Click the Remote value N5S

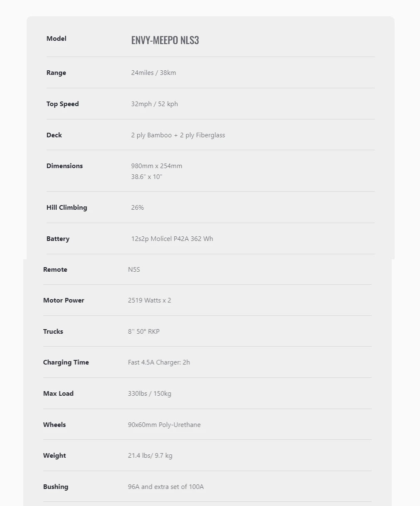pyautogui.click(x=134, y=270)
